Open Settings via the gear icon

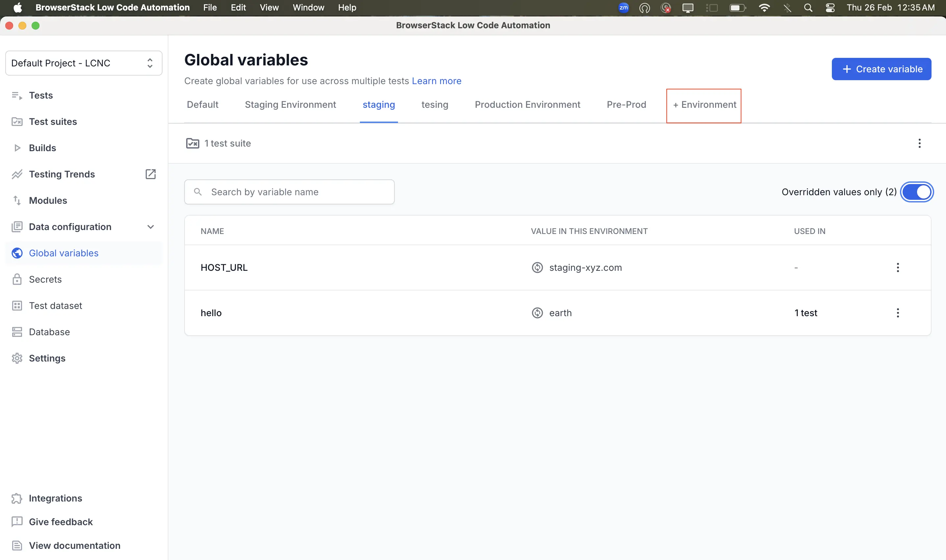click(17, 358)
